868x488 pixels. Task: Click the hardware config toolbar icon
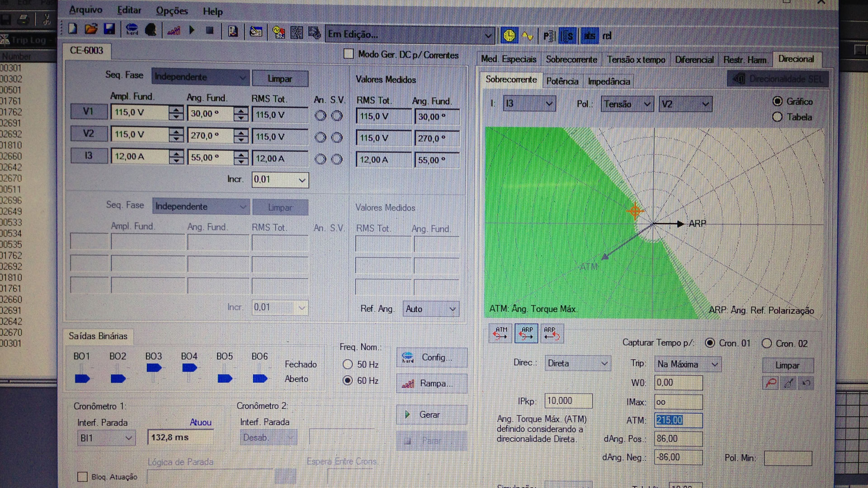tap(132, 30)
